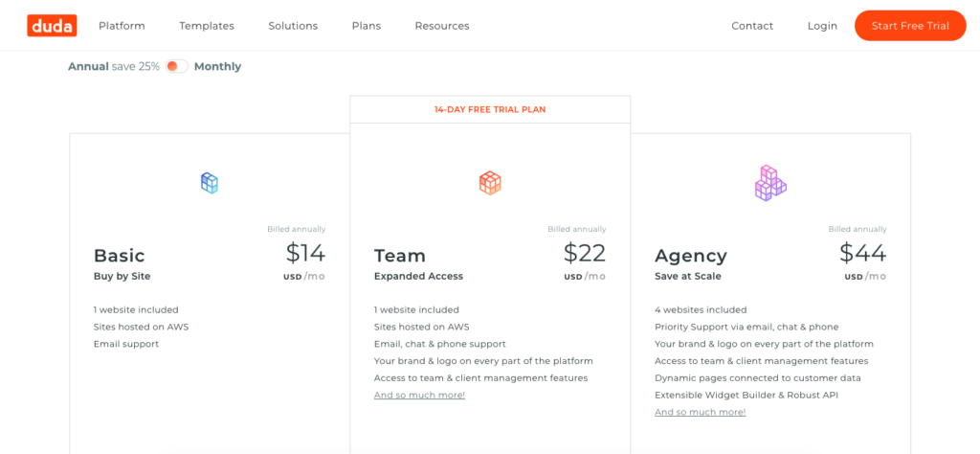Go to the Contact page
The width and height of the screenshot is (980, 454).
click(752, 26)
